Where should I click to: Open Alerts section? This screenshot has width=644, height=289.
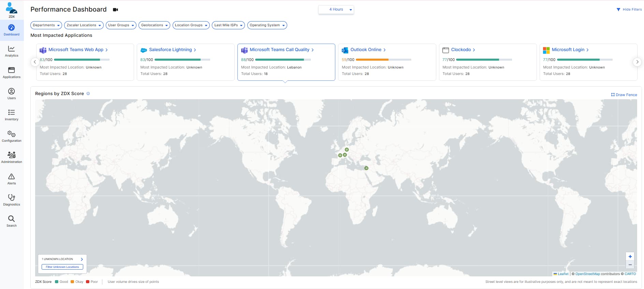pos(12,179)
